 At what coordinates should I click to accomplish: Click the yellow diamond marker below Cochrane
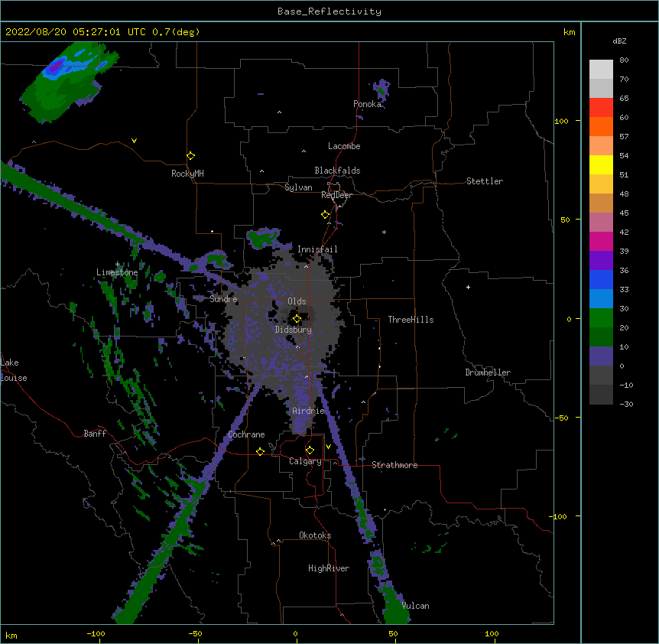(260, 451)
